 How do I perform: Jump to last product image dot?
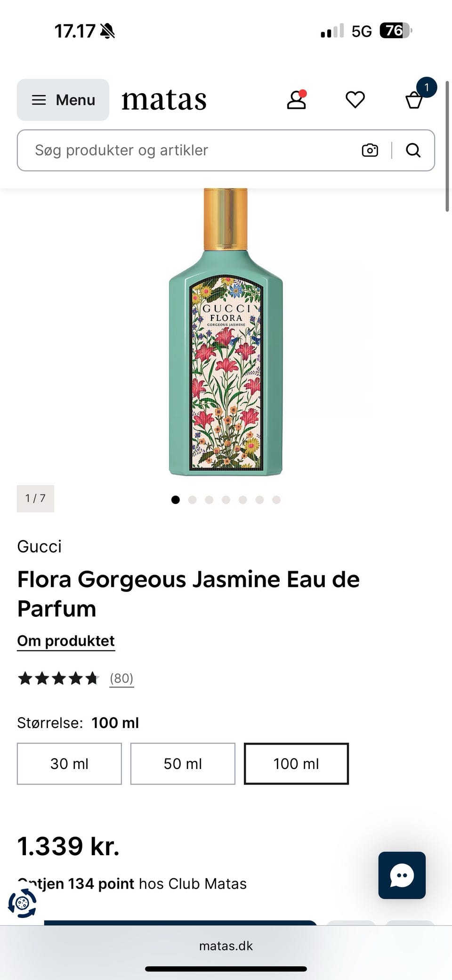[x=276, y=500]
